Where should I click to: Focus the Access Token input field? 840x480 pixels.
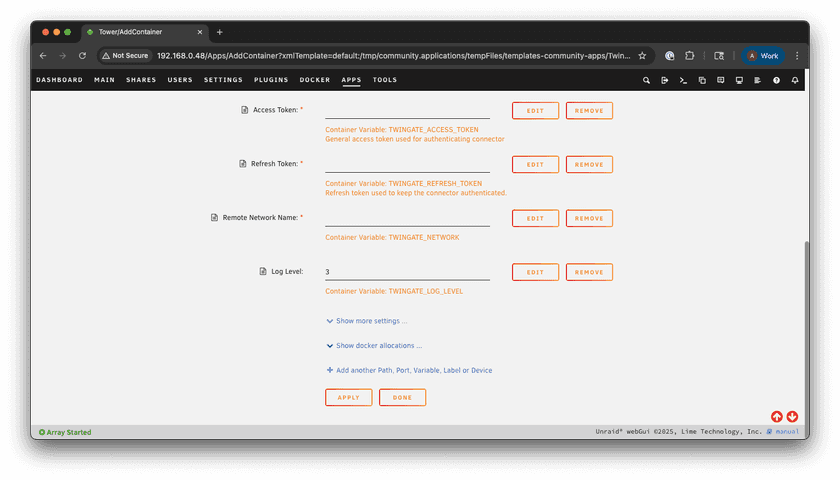click(x=407, y=110)
